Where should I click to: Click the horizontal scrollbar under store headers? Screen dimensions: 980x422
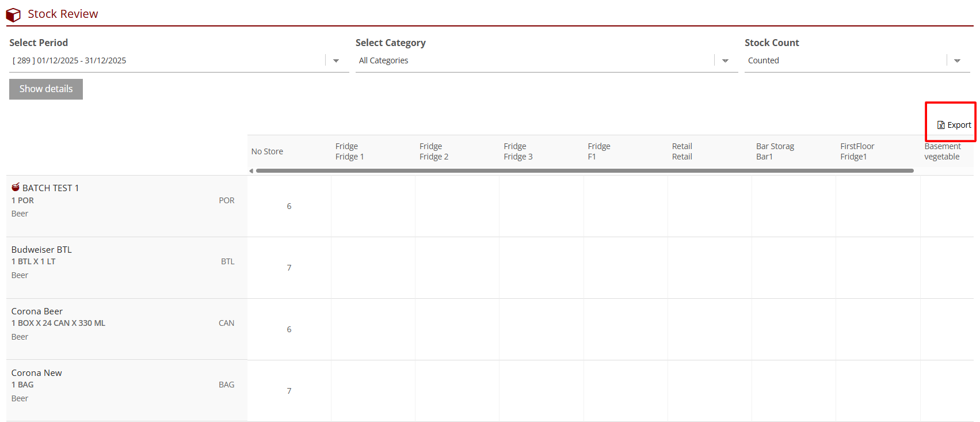click(x=584, y=171)
